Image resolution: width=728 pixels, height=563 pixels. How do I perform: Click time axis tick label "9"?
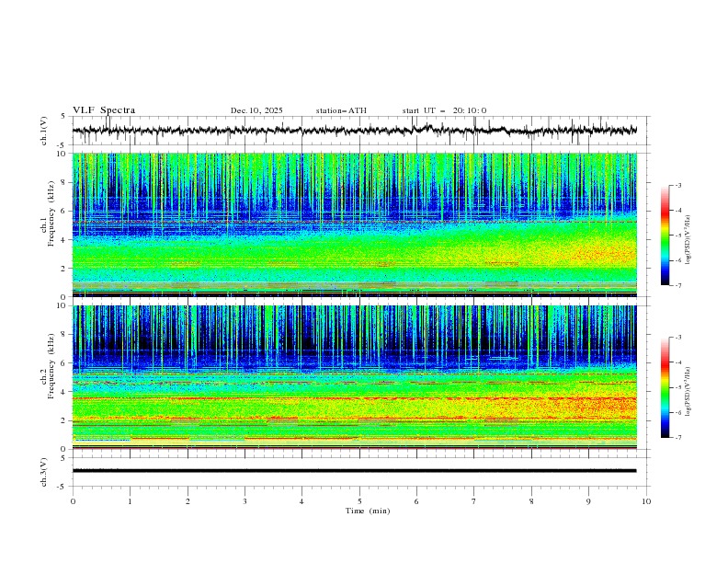[588, 501]
